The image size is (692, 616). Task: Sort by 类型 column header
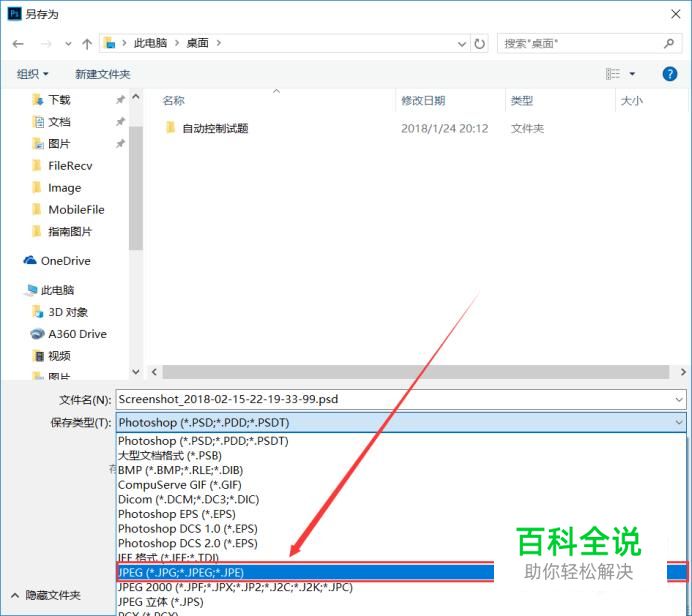(522, 101)
